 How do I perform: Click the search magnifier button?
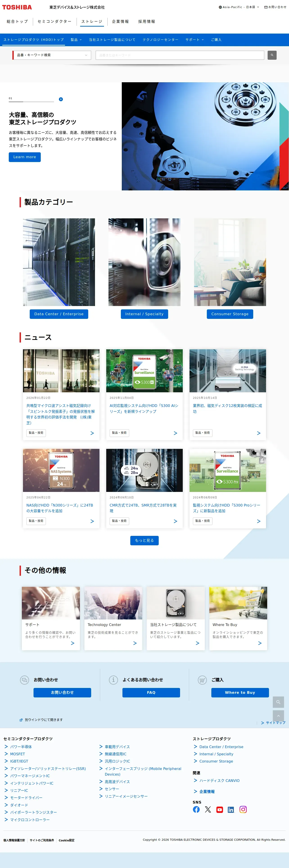[272, 55]
